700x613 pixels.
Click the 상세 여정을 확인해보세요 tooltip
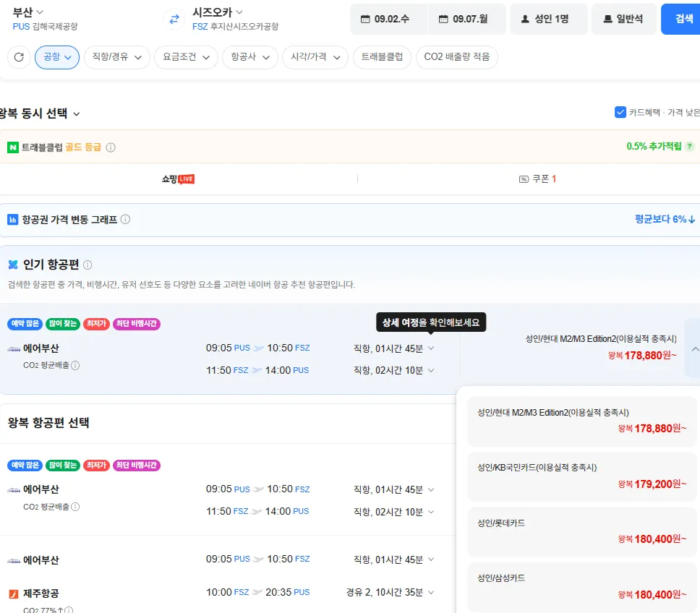click(431, 322)
